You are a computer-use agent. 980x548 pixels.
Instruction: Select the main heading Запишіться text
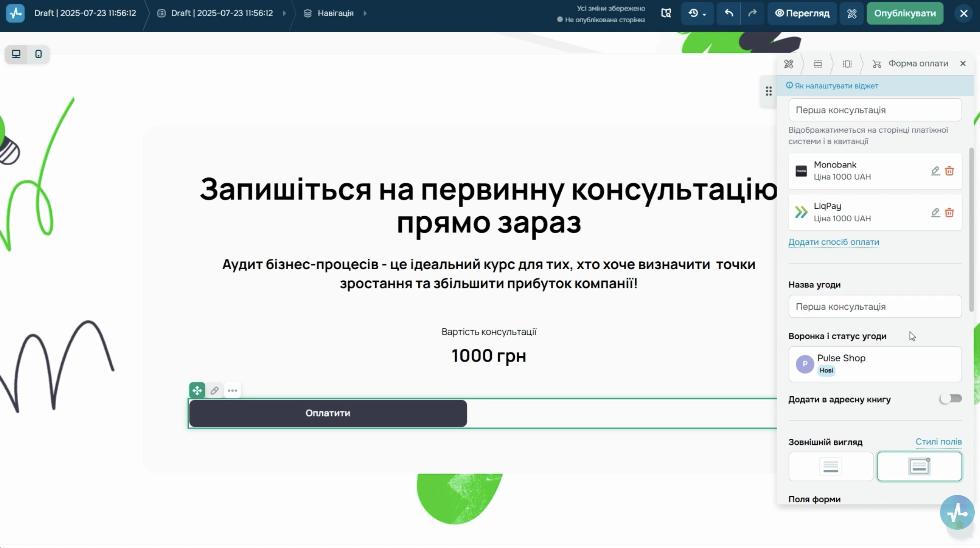click(489, 206)
